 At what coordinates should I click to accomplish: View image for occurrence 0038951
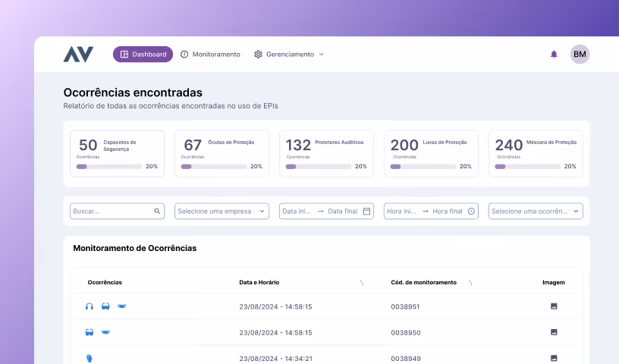coord(554,306)
